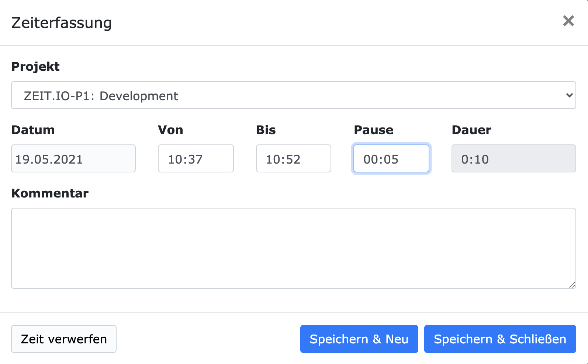Image resolution: width=588 pixels, height=364 pixels.
Task: Click the resize handle of the comment box
Action: (572, 284)
